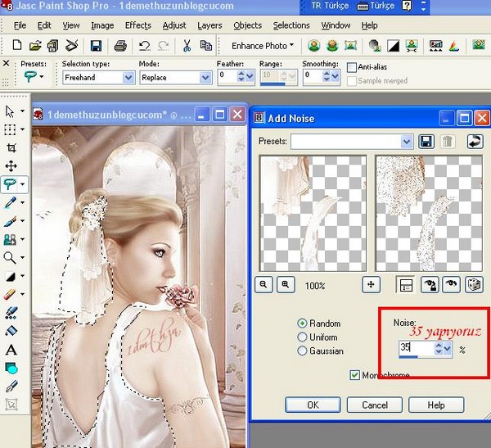Expand the Mode Replace dropdown
The width and height of the screenshot is (491, 448).
205,78
